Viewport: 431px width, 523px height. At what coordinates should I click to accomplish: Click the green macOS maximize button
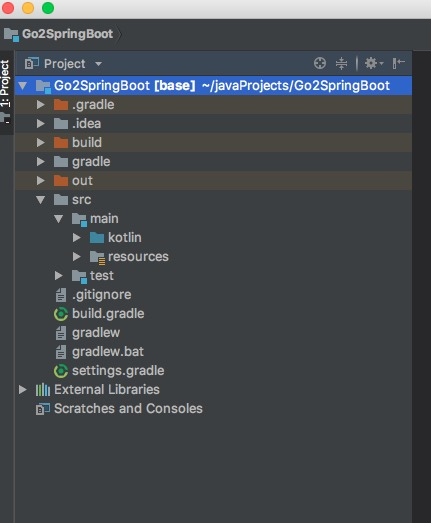pyautogui.click(x=48, y=8)
